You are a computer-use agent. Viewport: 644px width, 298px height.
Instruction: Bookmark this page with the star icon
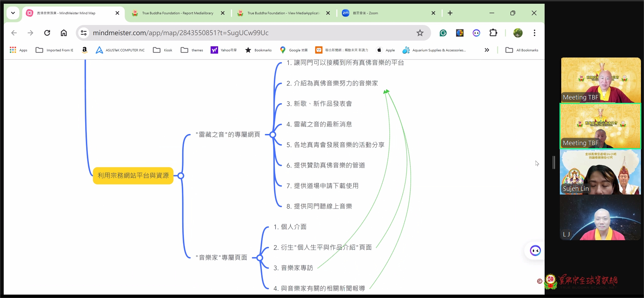[420, 33]
